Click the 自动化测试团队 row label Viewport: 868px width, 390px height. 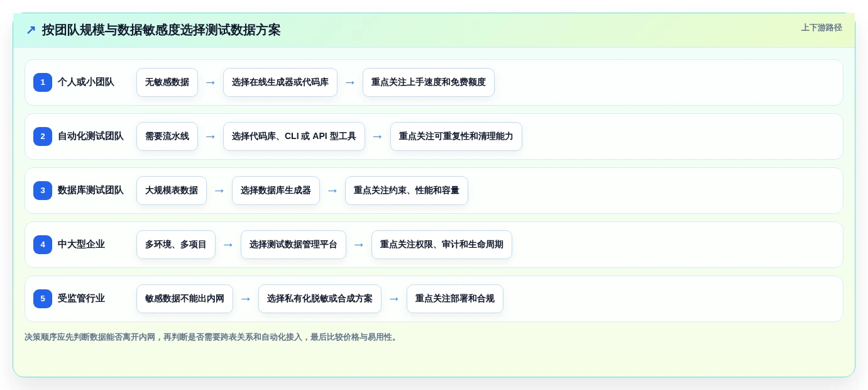91,136
